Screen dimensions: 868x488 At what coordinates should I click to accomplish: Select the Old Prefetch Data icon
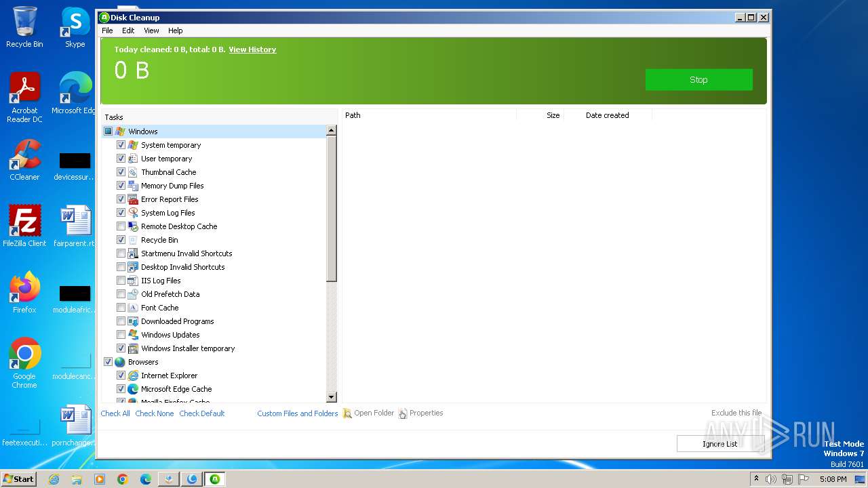(x=133, y=294)
